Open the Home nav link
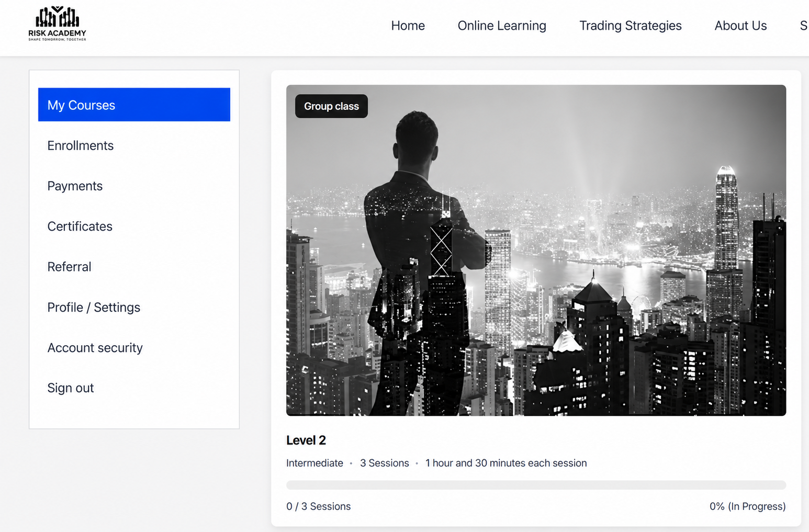This screenshot has width=809, height=532. (x=408, y=26)
